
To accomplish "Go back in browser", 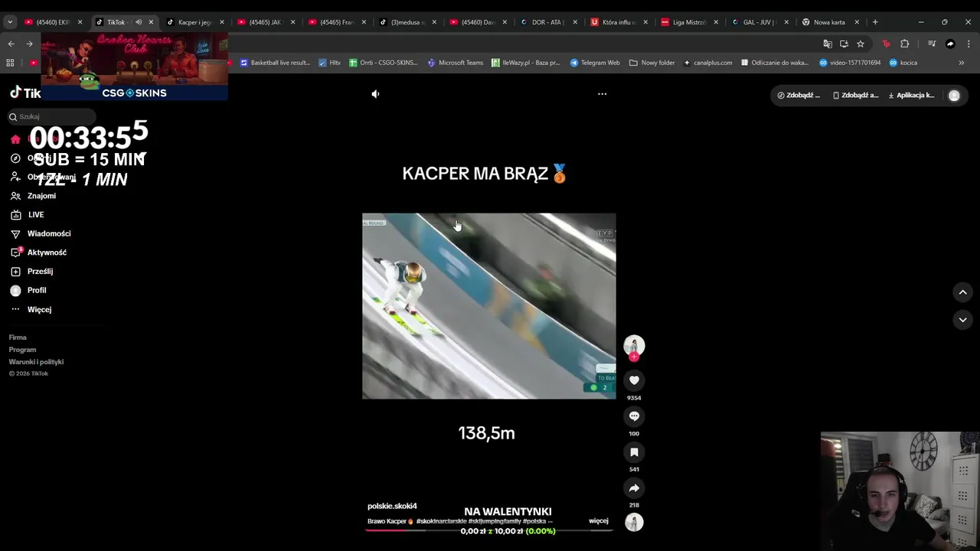I will tap(11, 44).
